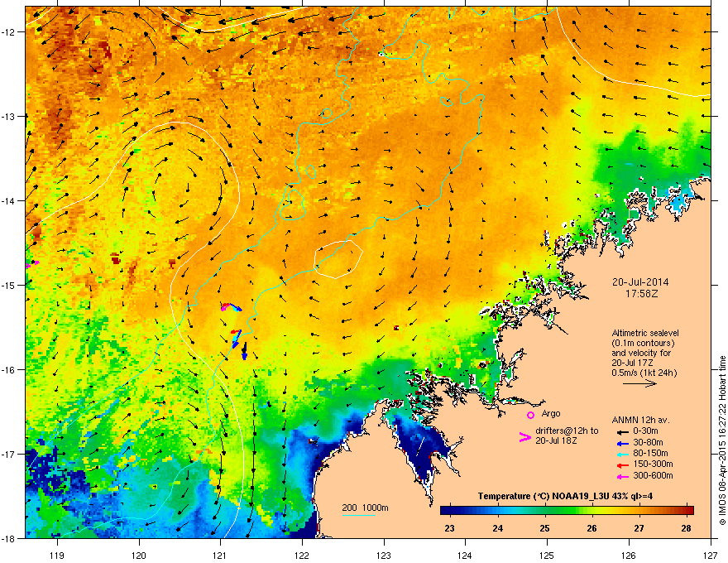Click the 'ANMN 12h av.' legend heading
728x563 pixels.
(640, 420)
